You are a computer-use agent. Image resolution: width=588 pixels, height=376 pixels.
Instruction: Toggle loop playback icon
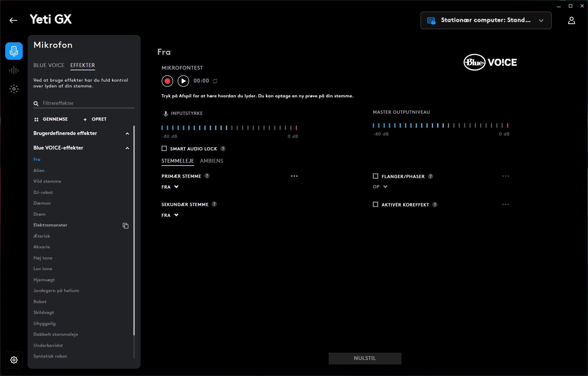tap(215, 81)
